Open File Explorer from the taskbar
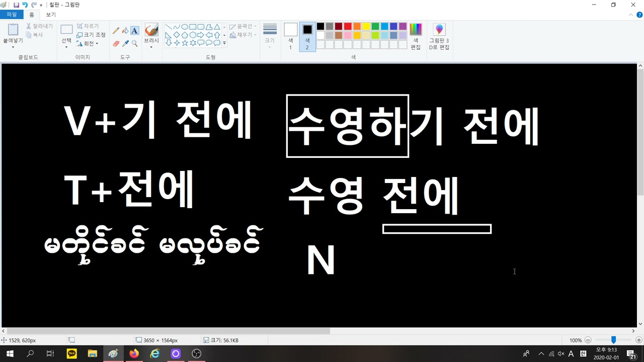 pyautogui.click(x=93, y=354)
